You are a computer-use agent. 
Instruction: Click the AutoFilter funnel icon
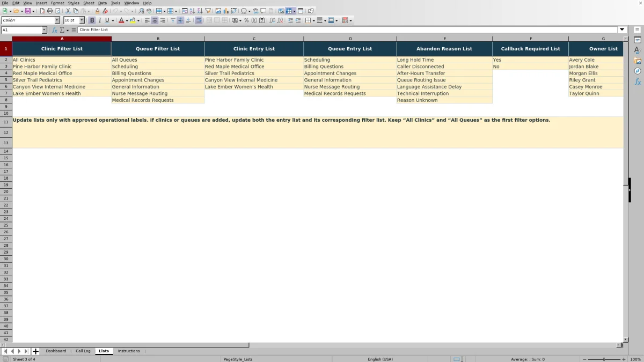208,11
